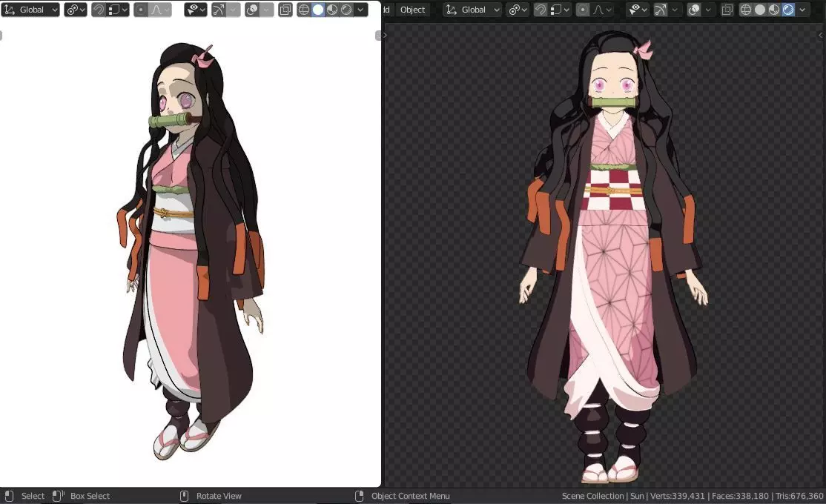Open snap element options in left viewport

click(x=117, y=10)
